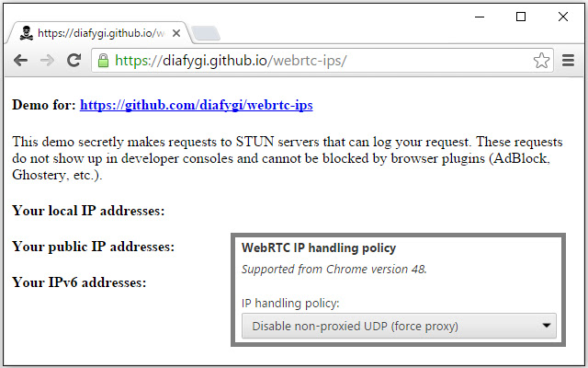Open the IP handling policy dropdown

click(x=398, y=325)
